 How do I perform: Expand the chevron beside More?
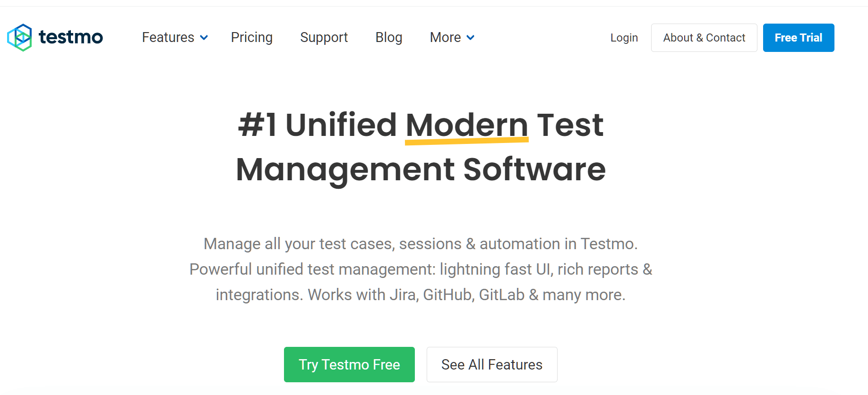point(471,38)
